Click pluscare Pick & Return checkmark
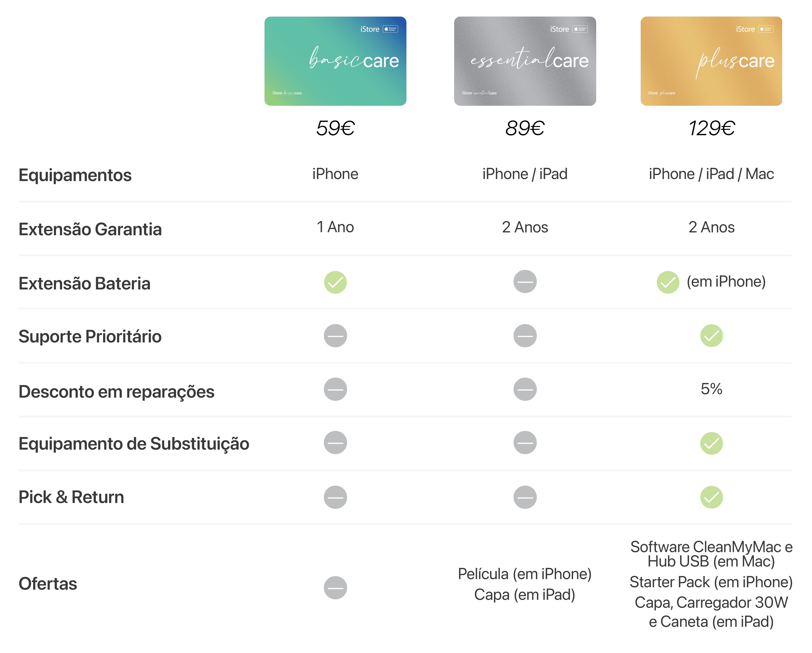This screenshot has width=812, height=653. pos(712,497)
